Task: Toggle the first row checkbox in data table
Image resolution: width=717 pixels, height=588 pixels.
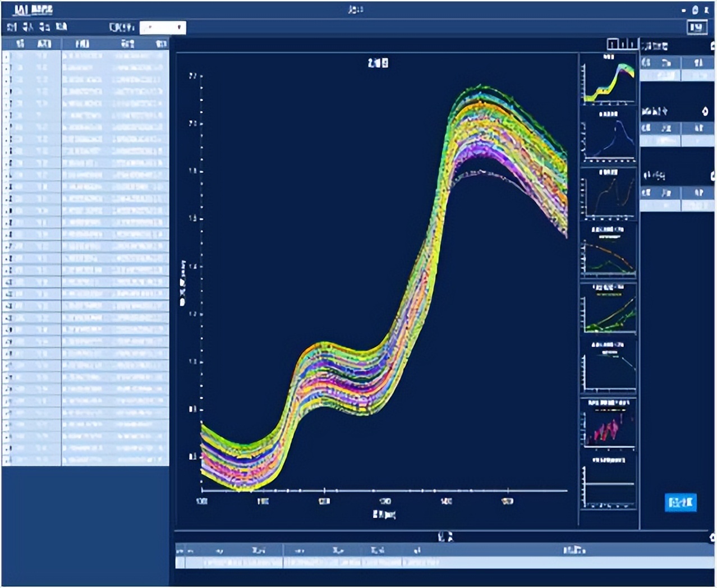Action: click(5, 57)
